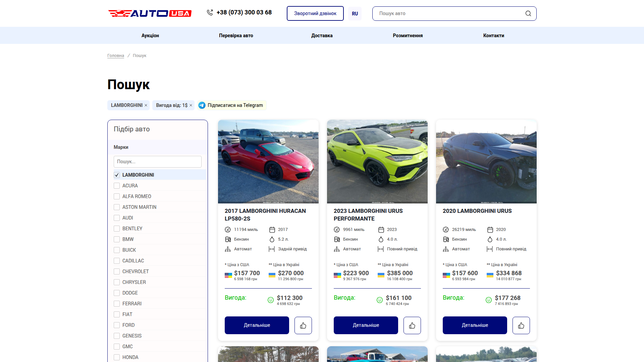Image resolution: width=644 pixels, height=362 pixels.
Task: Open the Розмитнення menu item
Action: click(x=408, y=36)
